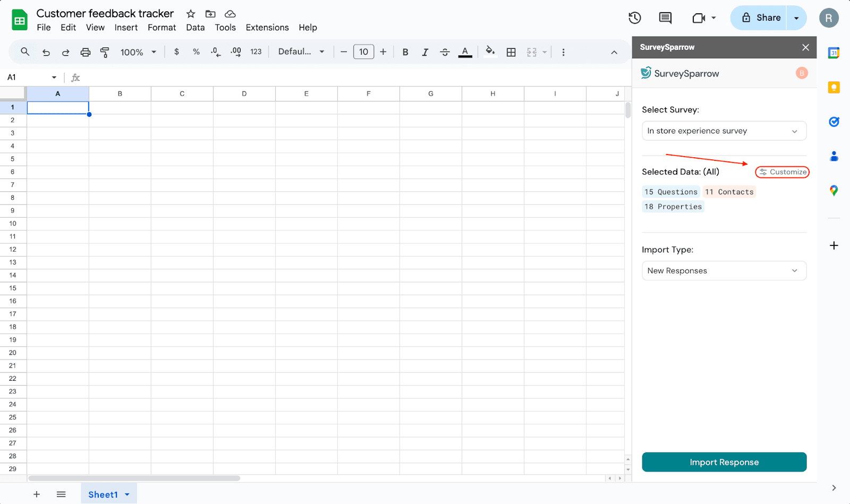Open the Extensions menu
Screen dimensions: 850x504
click(x=267, y=28)
